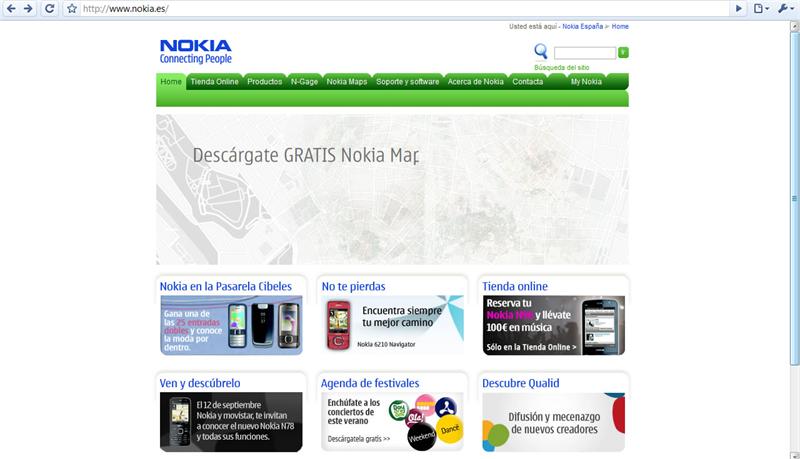Screen dimensions: 800x459
Task: Reload the page with the refresh icon
Action: [x=49, y=8]
